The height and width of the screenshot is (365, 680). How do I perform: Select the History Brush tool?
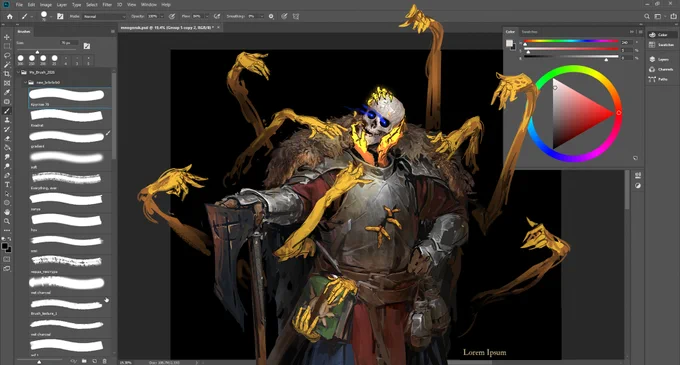(7, 129)
